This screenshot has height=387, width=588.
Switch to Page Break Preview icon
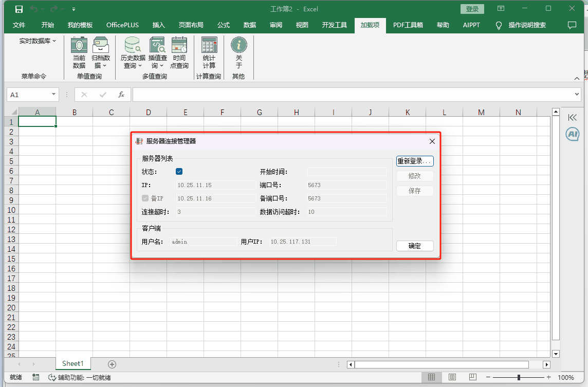472,377
